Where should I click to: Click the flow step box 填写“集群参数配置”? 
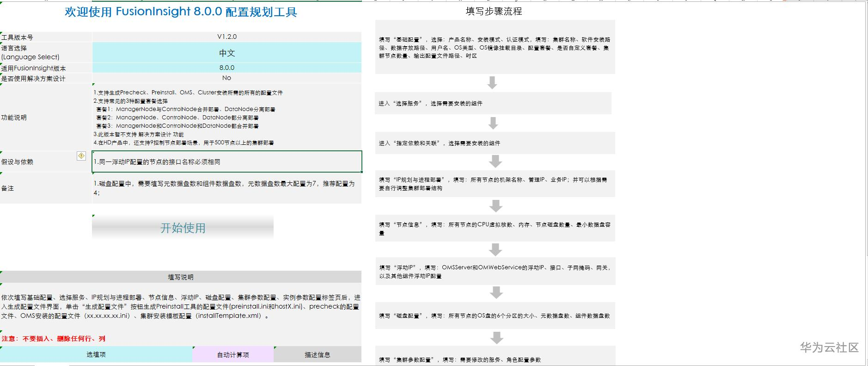pyautogui.click(x=495, y=356)
